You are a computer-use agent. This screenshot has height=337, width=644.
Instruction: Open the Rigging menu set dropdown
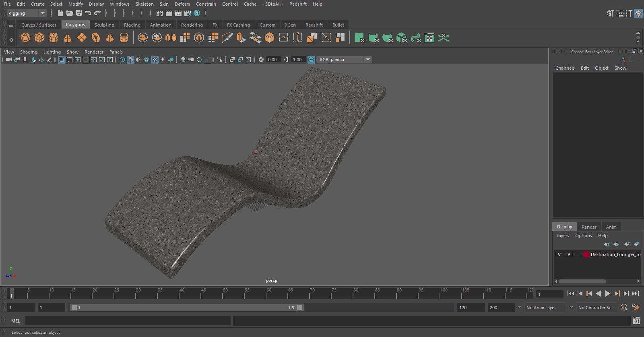pos(27,13)
